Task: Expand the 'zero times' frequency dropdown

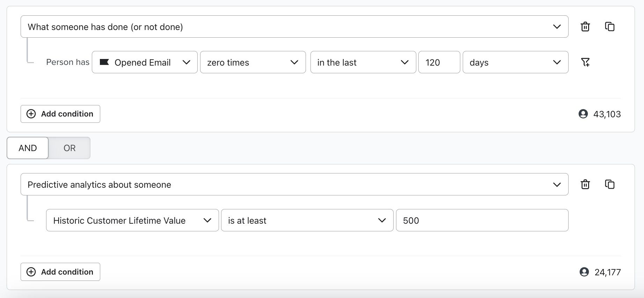Action: click(253, 62)
